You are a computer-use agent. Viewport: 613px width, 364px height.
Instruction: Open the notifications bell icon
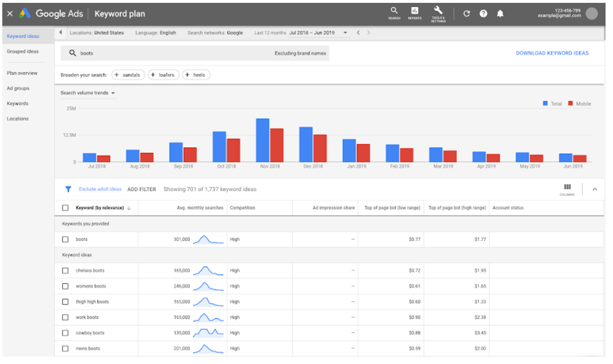coord(500,14)
